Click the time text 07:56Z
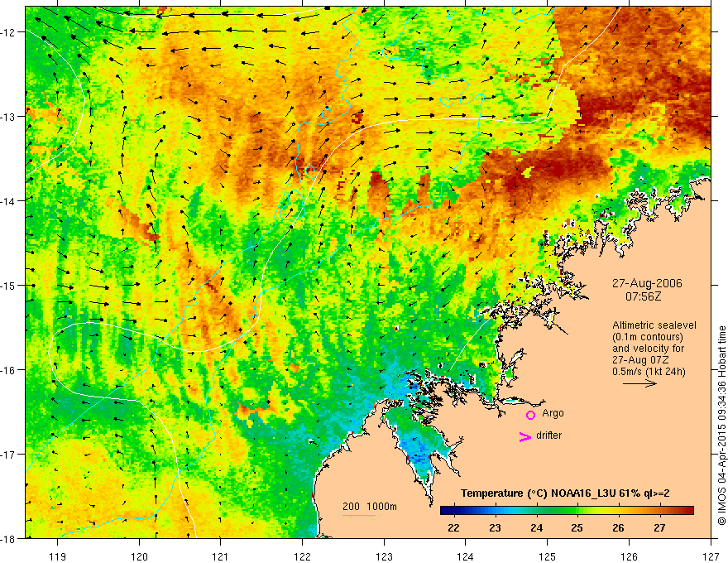Screen dimensions: 728x563 click(x=643, y=296)
